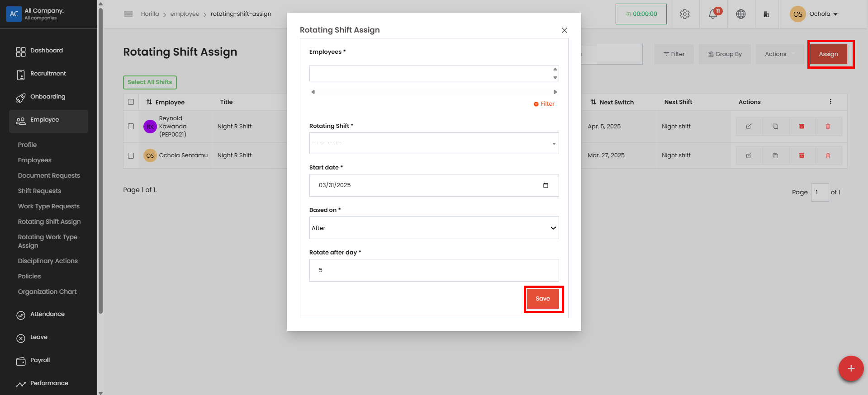Screen dimensions: 868x395
Task: Click the globe language icon
Action: [x=740, y=14]
